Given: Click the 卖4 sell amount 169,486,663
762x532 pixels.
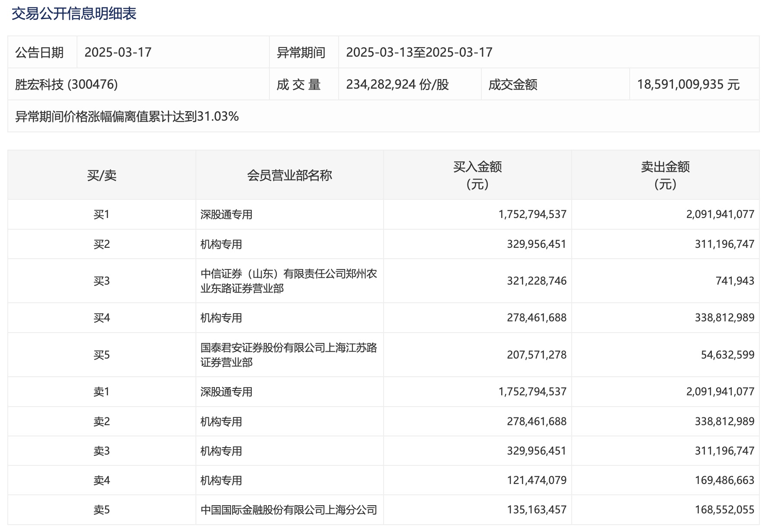Looking at the screenshot, I should click(724, 480).
